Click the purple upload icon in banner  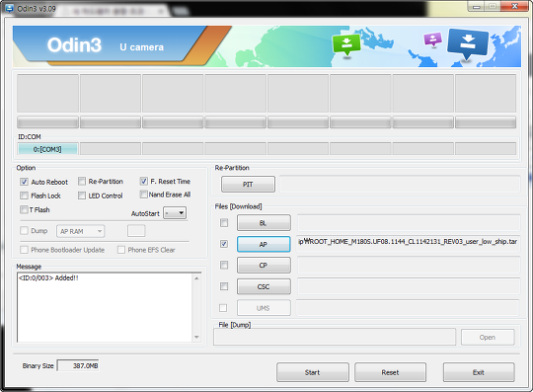432,39
